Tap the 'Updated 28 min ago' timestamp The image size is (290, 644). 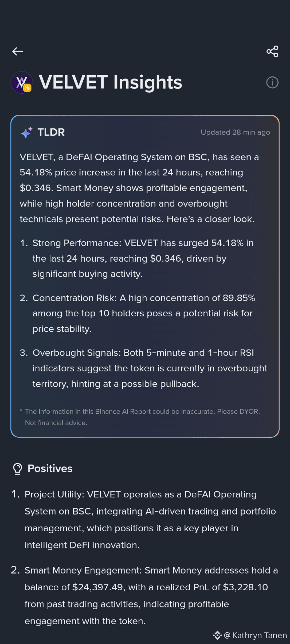click(235, 132)
